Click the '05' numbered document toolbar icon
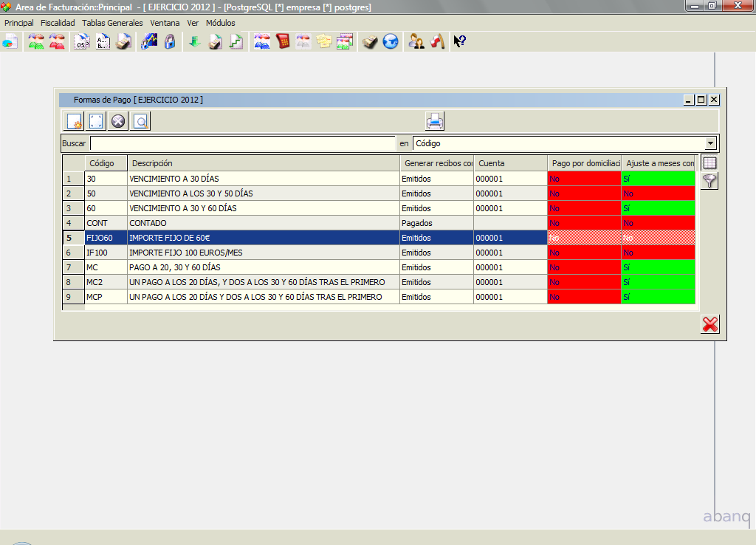Viewport: 756px width, 545px height. [x=82, y=41]
